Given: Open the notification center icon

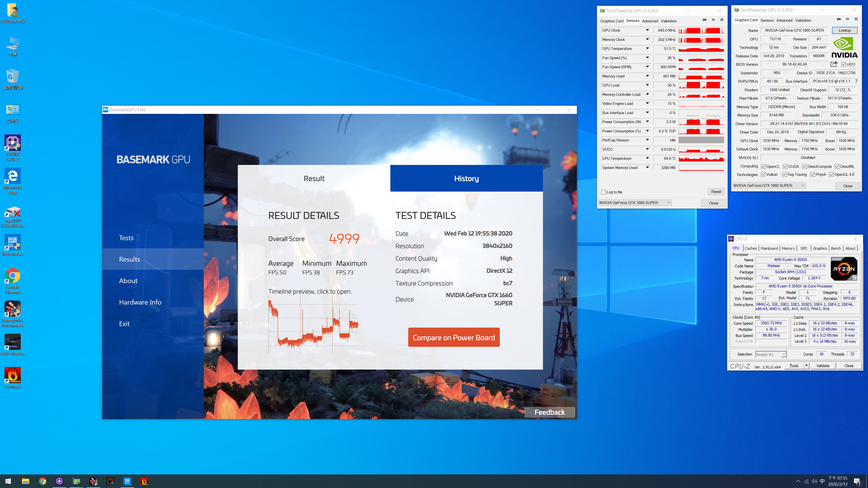Looking at the screenshot, I should (857, 481).
